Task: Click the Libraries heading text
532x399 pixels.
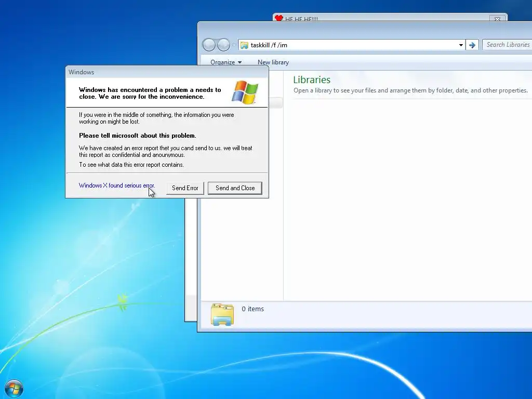Action: click(x=312, y=79)
